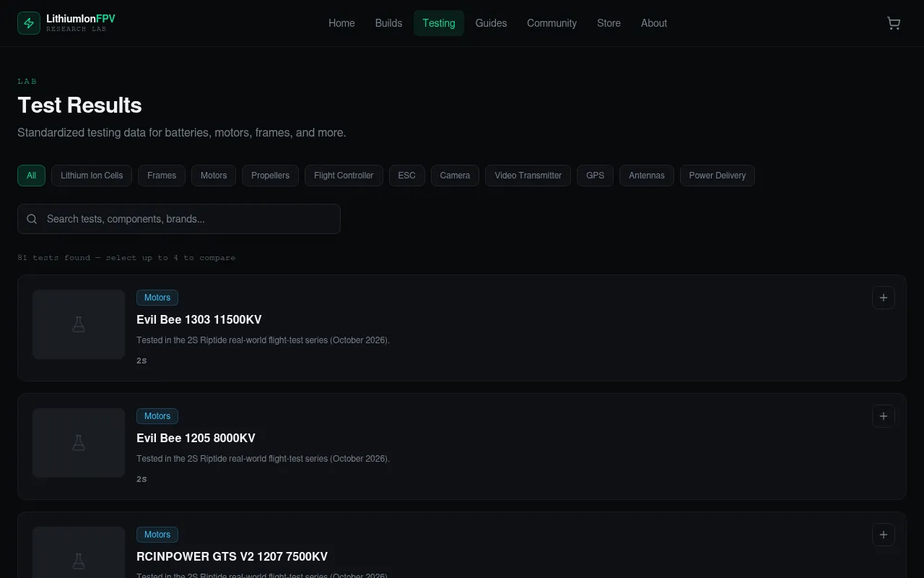The height and width of the screenshot is (578, 924).
Task: Open the Home nav item
Action: click(x=341, y=23)
